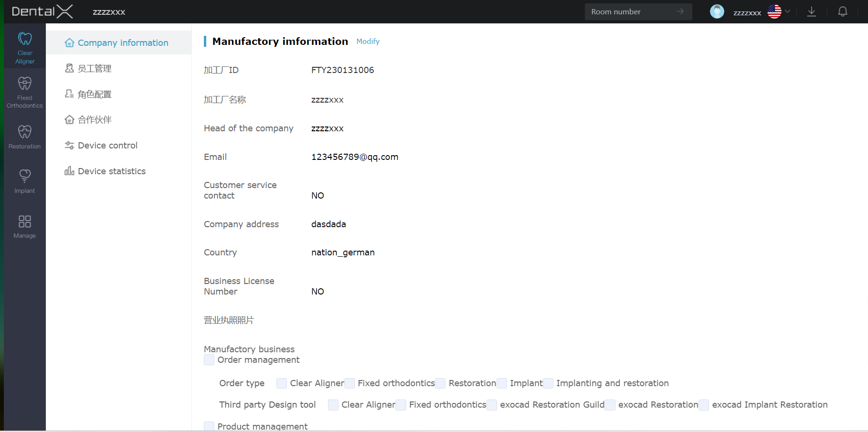Screen dimensions: 868x432
Task: Click the email 123456789@qq.com
Action: coord(355,157)
